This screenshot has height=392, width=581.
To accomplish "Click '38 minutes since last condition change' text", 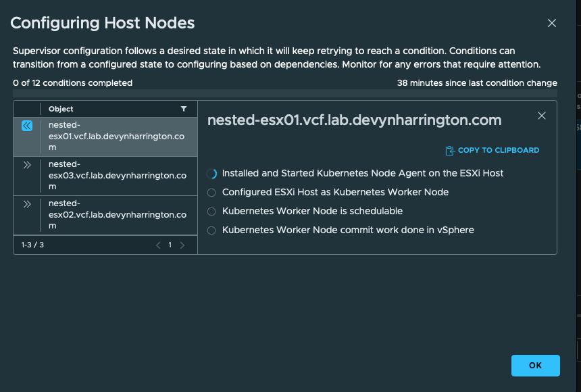I will click(x=477, y=82).
